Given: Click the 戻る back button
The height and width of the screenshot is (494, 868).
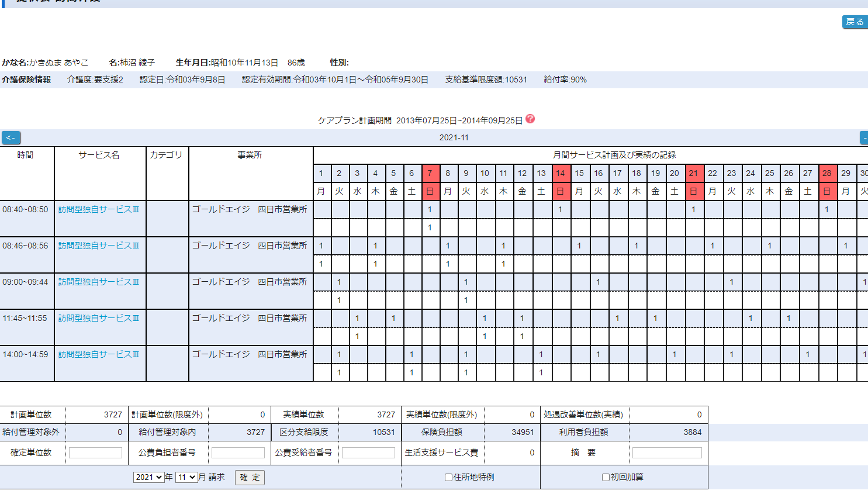Looking at the screenshot, I should 855,22.
